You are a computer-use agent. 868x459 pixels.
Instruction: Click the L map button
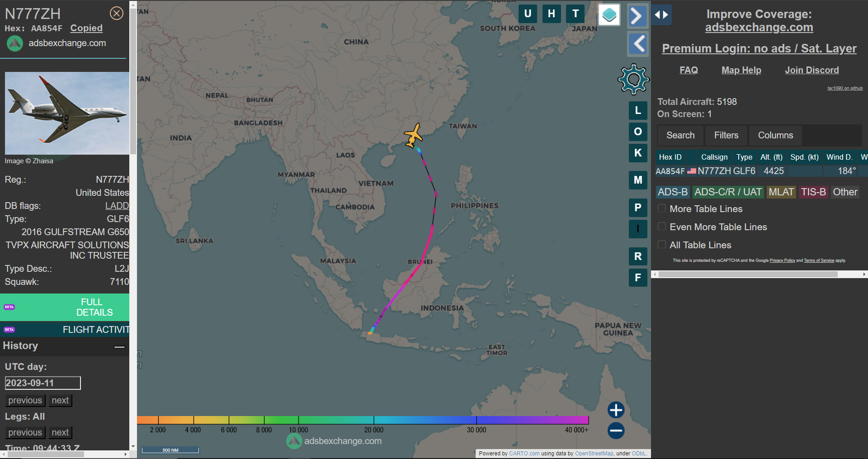tap(638, 110)
